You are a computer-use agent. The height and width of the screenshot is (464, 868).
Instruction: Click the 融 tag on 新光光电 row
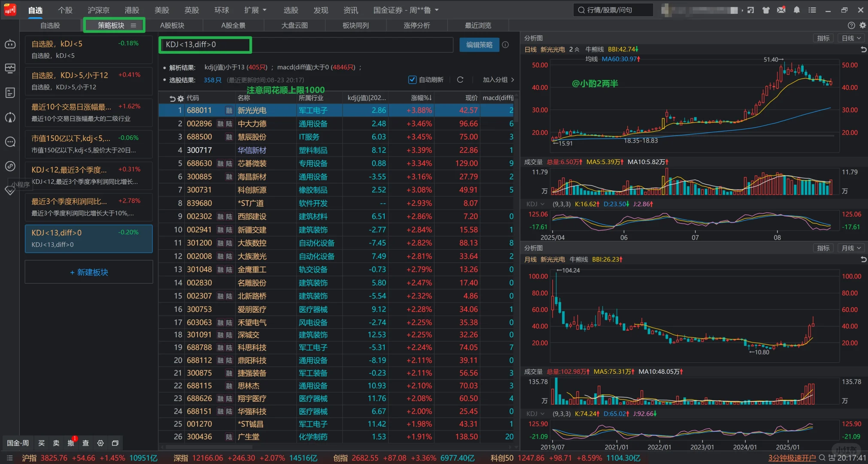coord(229,110)
